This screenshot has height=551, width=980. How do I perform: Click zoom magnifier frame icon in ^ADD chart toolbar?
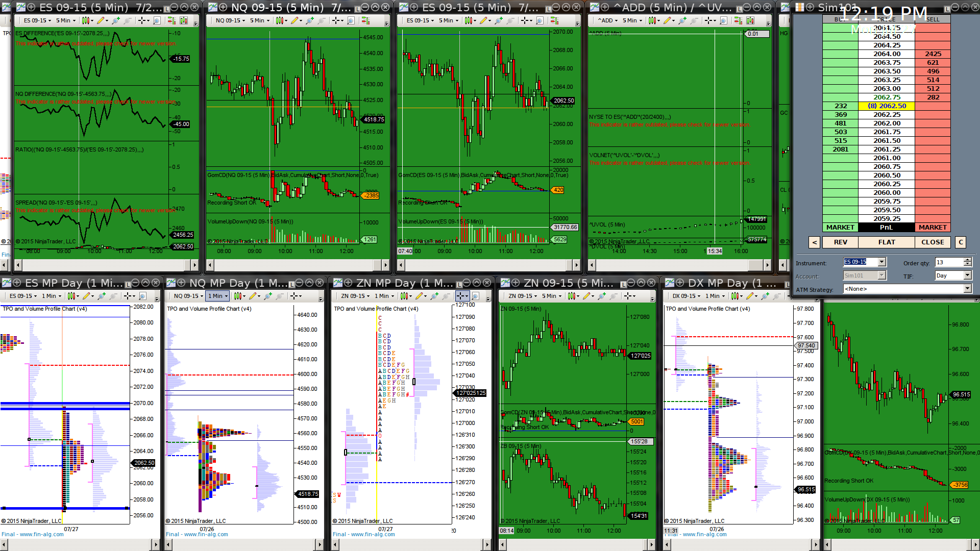(x=724, y=20)
